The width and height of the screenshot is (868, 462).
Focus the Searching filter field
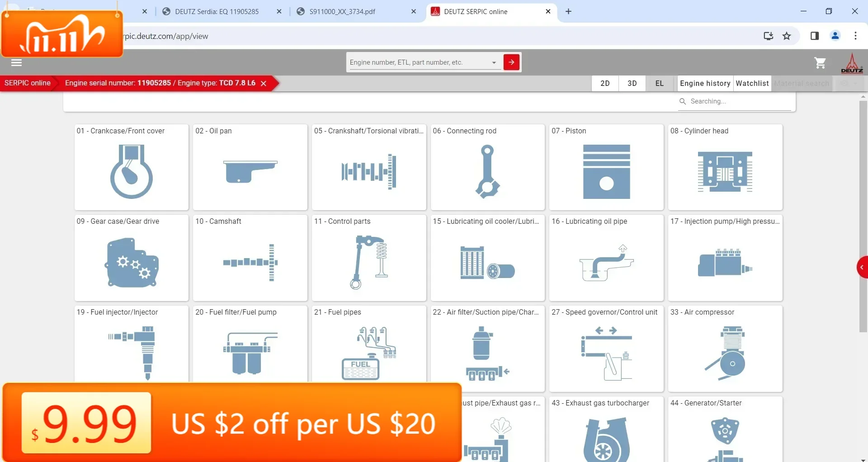736,102
